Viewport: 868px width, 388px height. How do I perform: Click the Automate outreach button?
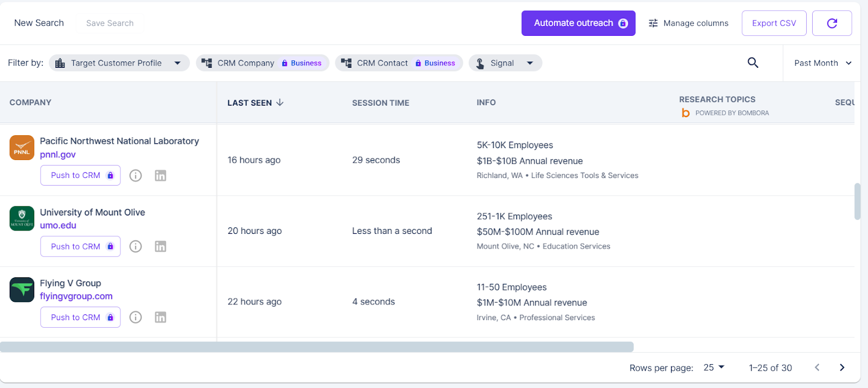[x=578, y=23]
